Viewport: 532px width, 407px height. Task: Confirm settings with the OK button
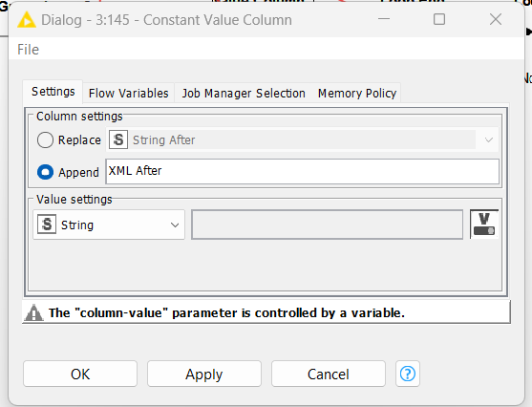80,374
